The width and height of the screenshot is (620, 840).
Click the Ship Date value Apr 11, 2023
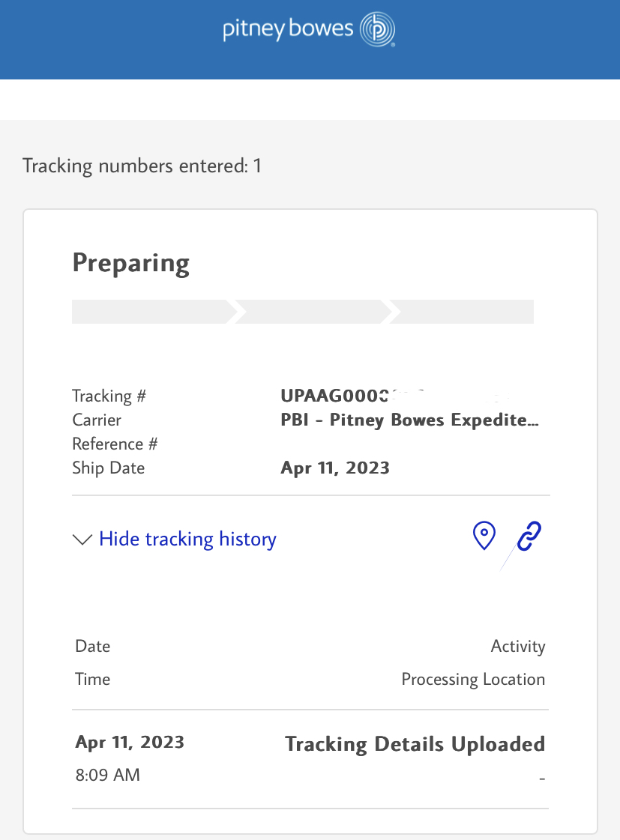pos(335,468)
